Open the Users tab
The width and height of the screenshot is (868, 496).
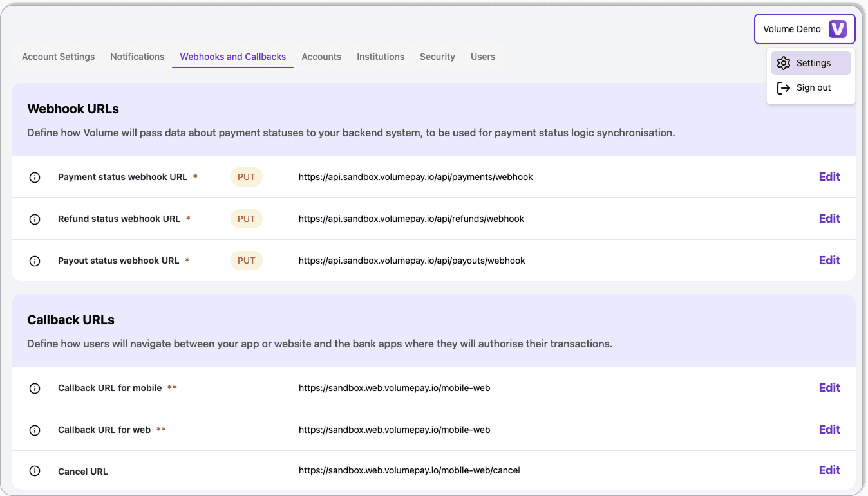point(483,57)
